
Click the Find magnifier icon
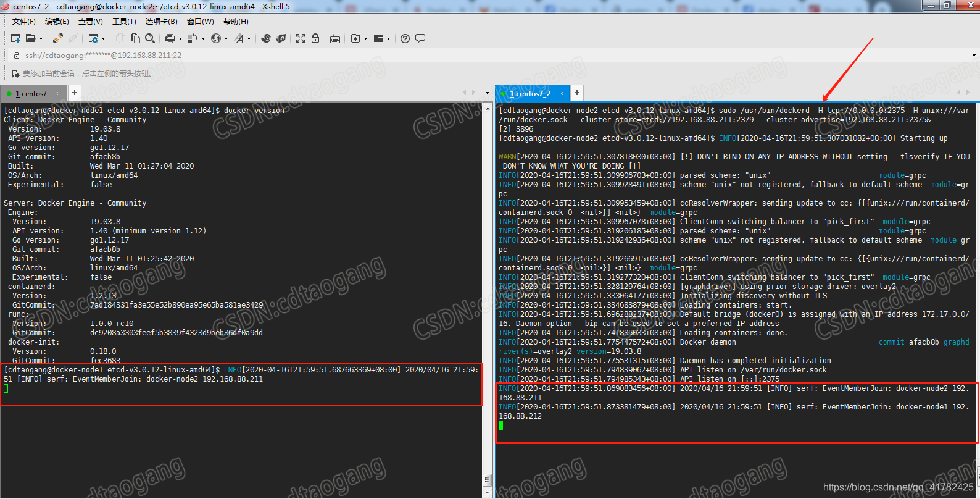[150, 38]
